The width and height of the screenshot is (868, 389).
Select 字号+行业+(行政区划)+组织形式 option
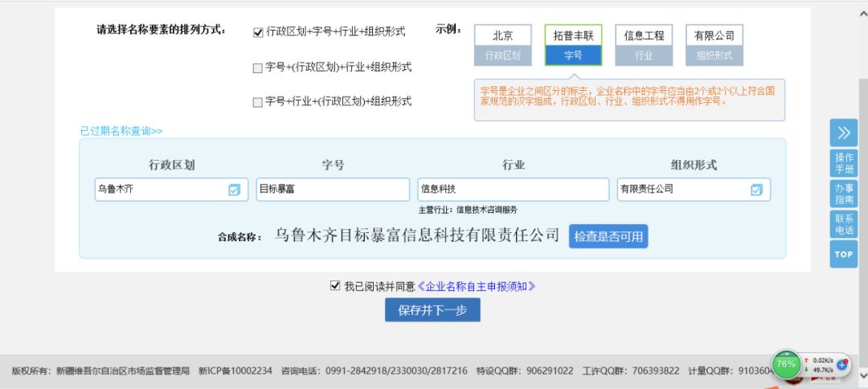click(258, 102)
